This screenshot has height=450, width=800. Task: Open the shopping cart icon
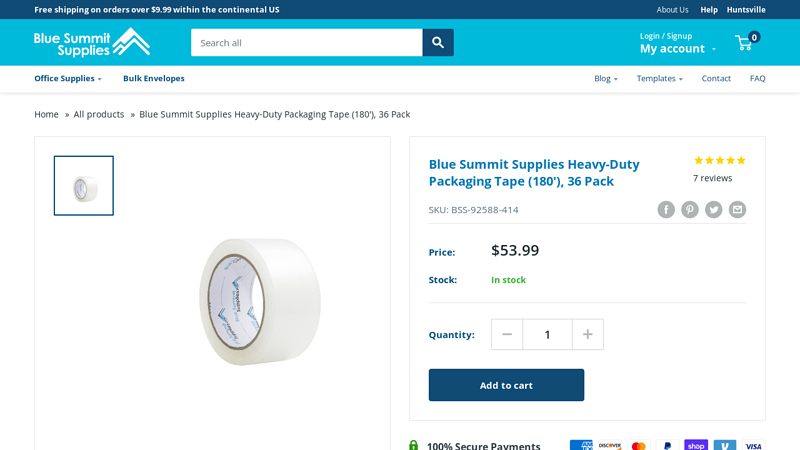(746, 42)
